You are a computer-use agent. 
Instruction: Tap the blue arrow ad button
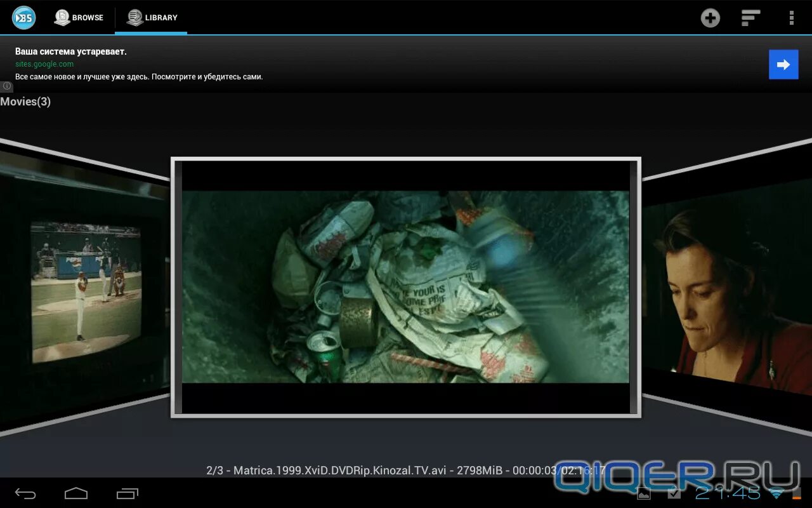tap(783, 64)
